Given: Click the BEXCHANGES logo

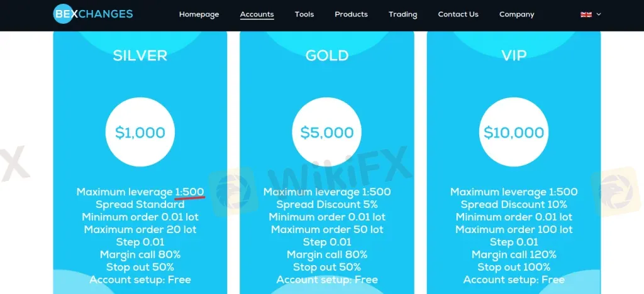Looking at the screenshot, I should tap(93, 14).
